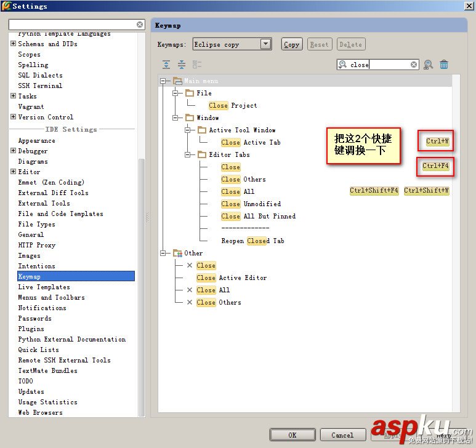476x448 pixels.
Task: Click the Other group icon
Action: (x=177, y=253)
